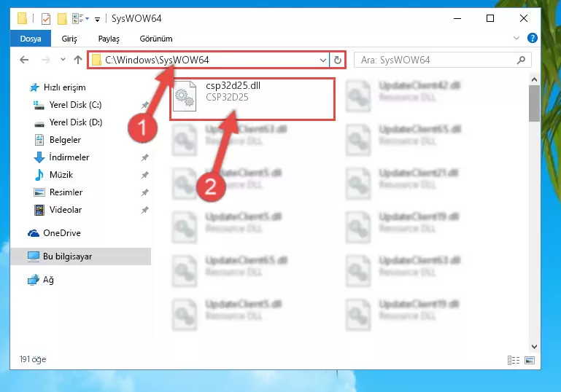Open İndirmeler folder in sidebar

pyautogui.click(x=69, y=157)
